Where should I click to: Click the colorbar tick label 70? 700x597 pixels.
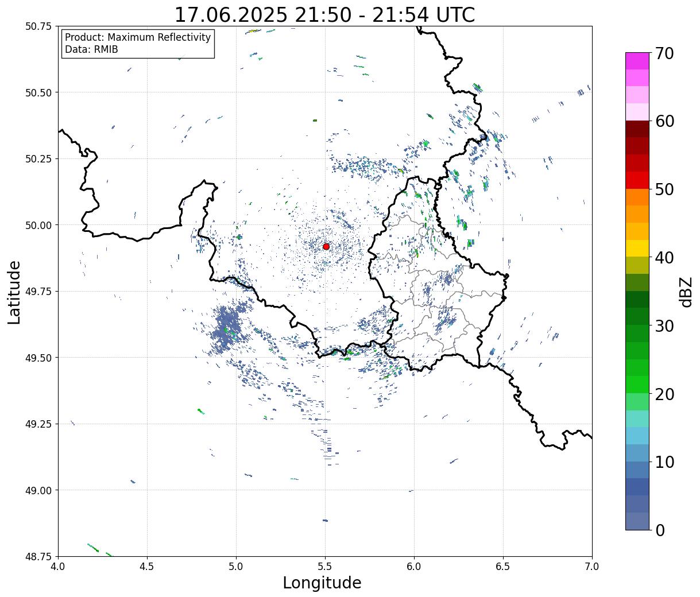tap(665, 53)
